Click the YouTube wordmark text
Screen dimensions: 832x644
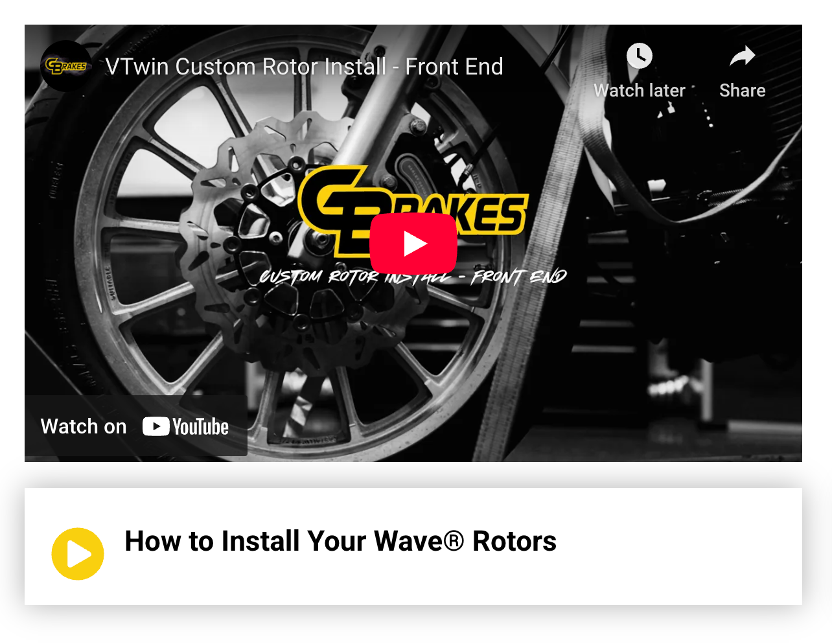tap(201, 427)
